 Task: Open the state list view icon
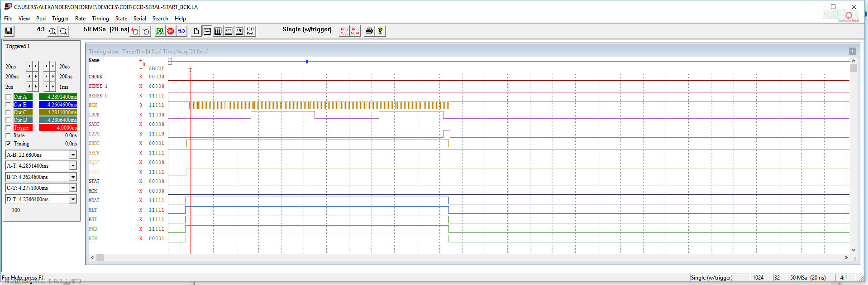(218, 31)
